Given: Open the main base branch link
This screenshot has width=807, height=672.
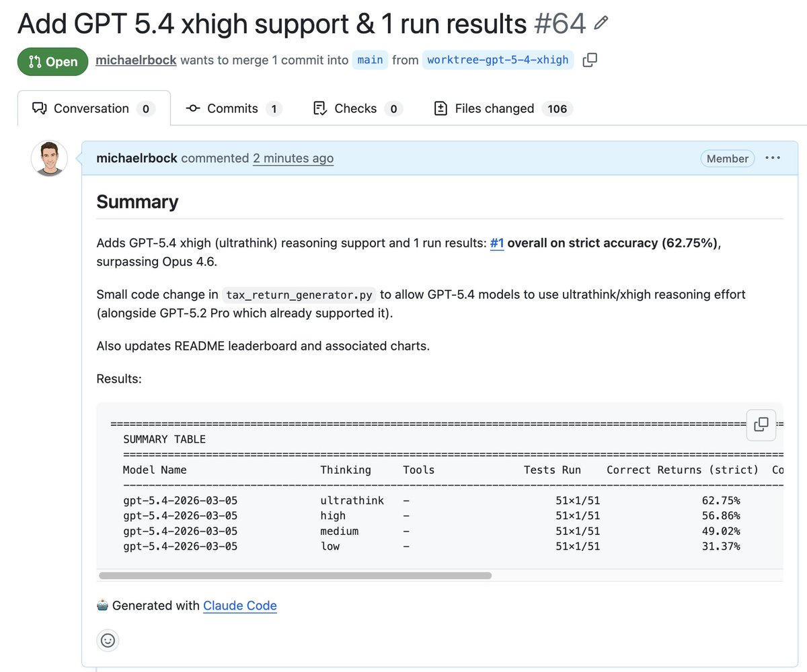Looking at the screenshot, I should 370,60.
